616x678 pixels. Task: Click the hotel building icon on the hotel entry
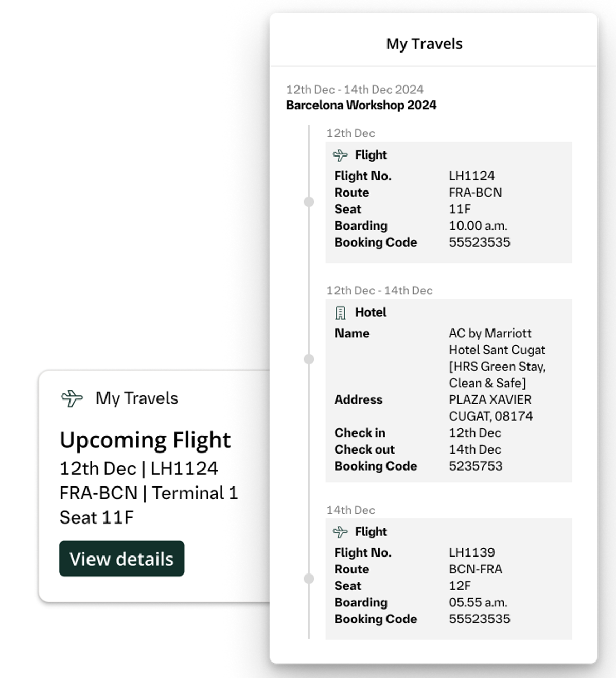[340, 312]
